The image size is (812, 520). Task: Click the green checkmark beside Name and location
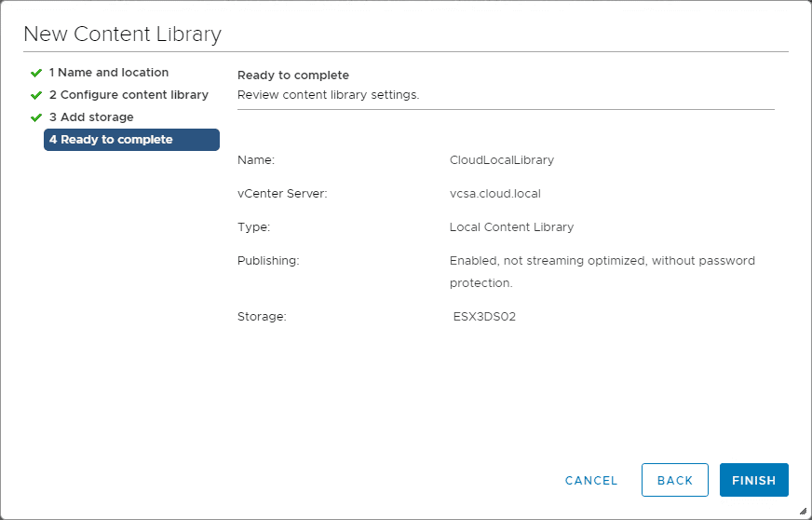pyautogui.click(x=36, y=73)
